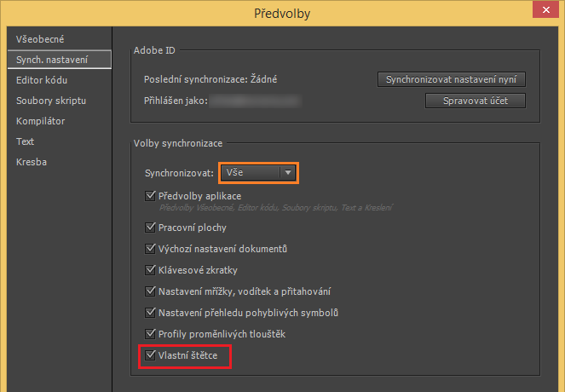Image resolution: width=565 pixels, height=392 pixels.
Task: Open the Všeobecné preferences category
Action: (x=40, y=39)
